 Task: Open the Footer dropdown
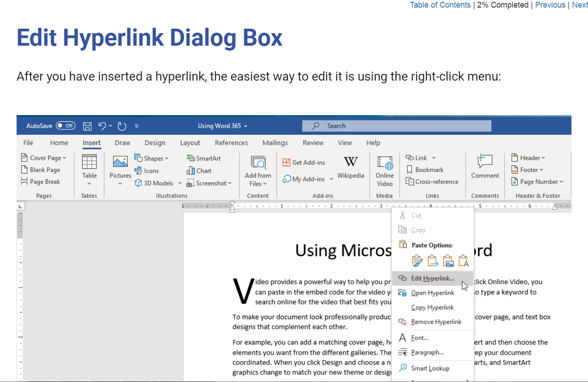527,170
